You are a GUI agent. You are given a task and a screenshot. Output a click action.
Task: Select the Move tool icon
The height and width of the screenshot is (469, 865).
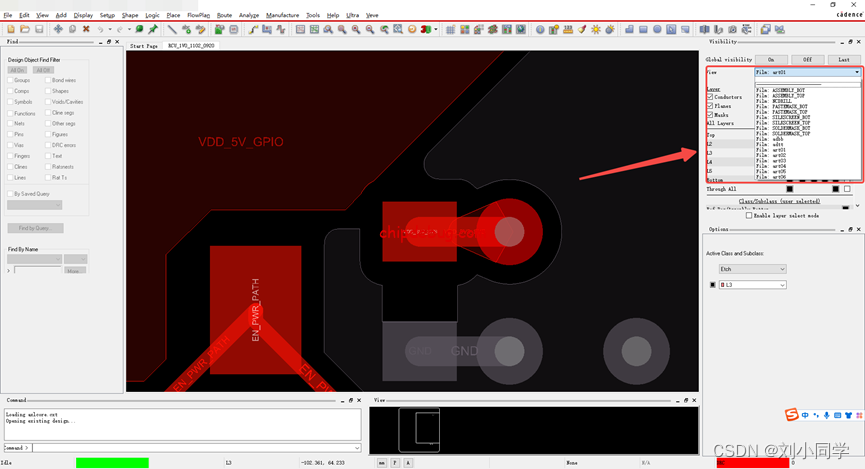(58, 29)
